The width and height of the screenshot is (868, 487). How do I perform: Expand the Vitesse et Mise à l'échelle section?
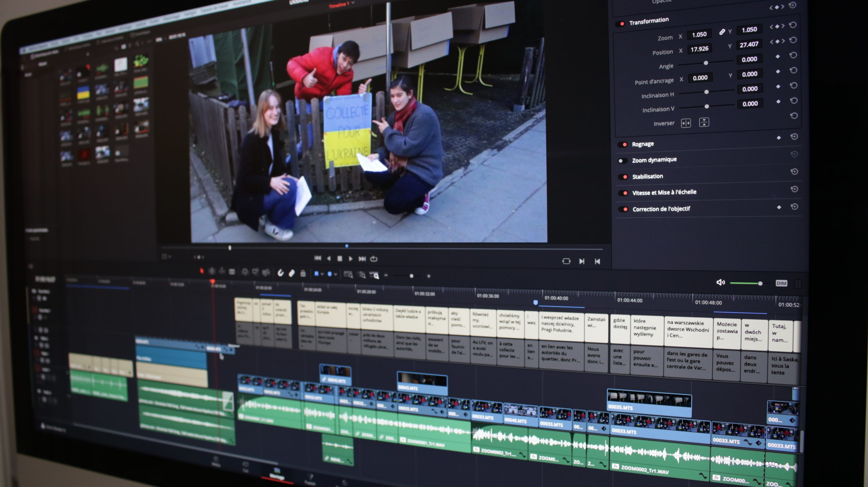664,192
